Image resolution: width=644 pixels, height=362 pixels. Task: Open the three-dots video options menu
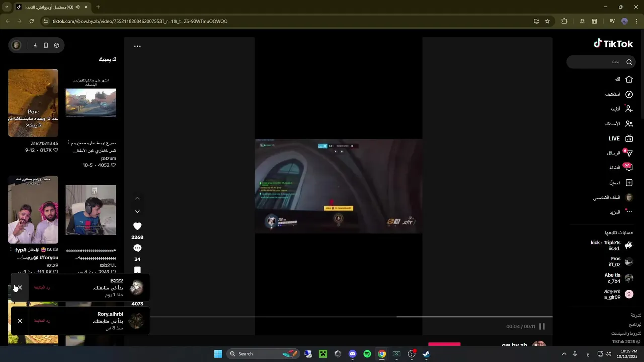[137, 46]
